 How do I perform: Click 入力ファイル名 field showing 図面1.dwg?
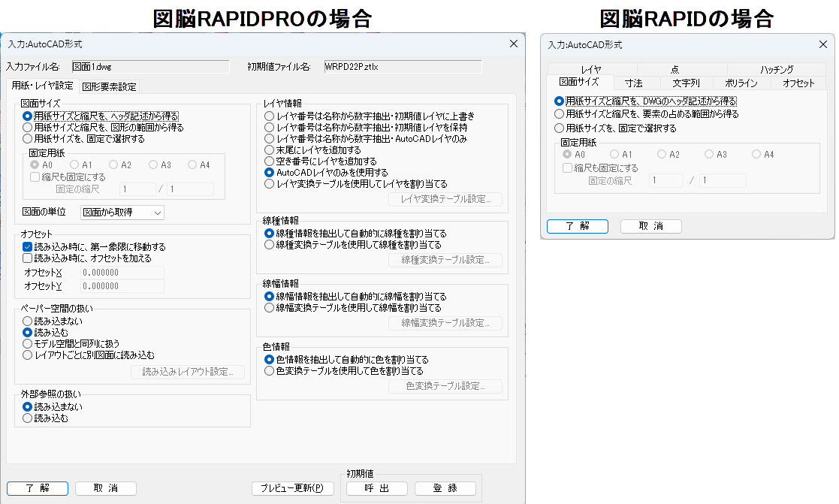point(150,67)
